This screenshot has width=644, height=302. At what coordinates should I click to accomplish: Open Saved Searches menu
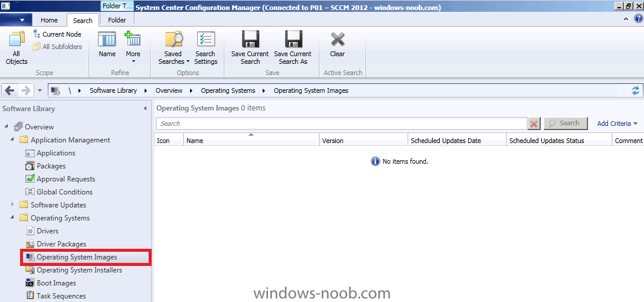(174, 47)
